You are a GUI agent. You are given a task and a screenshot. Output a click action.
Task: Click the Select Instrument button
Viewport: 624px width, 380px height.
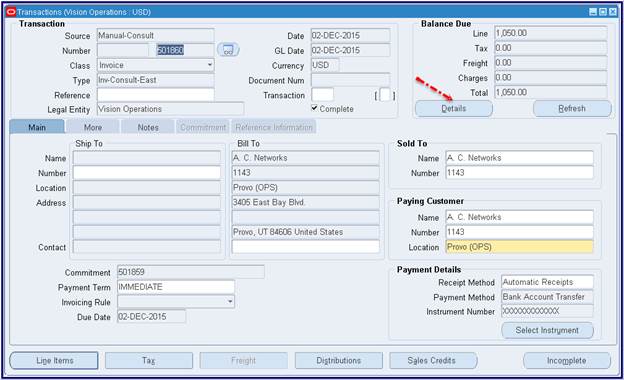(547, 330)
